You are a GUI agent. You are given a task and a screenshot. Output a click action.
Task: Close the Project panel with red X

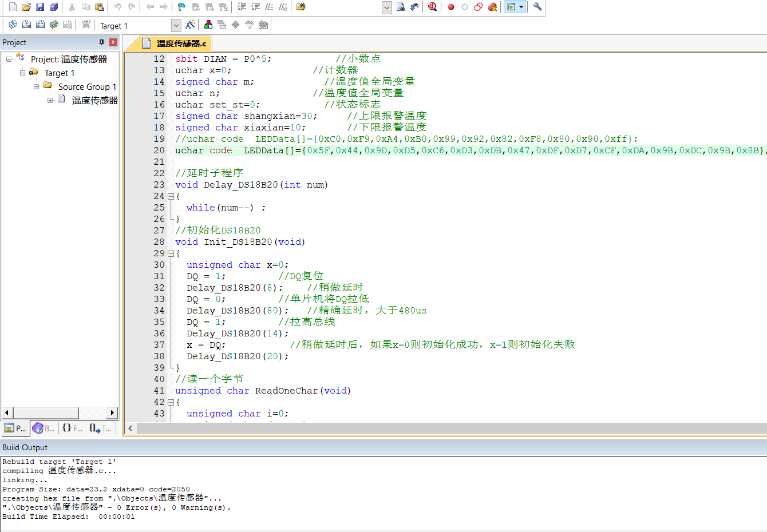click(113, 42)
